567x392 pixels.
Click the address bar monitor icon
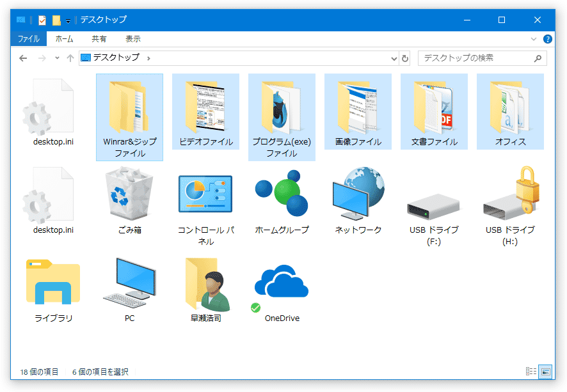pos(86,58)
